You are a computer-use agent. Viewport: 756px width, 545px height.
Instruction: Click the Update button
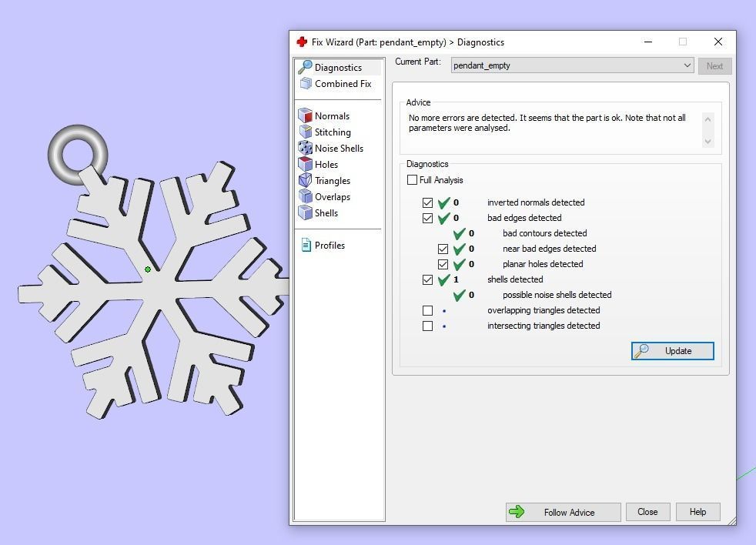pyautogui.click(x=673, y=351)
